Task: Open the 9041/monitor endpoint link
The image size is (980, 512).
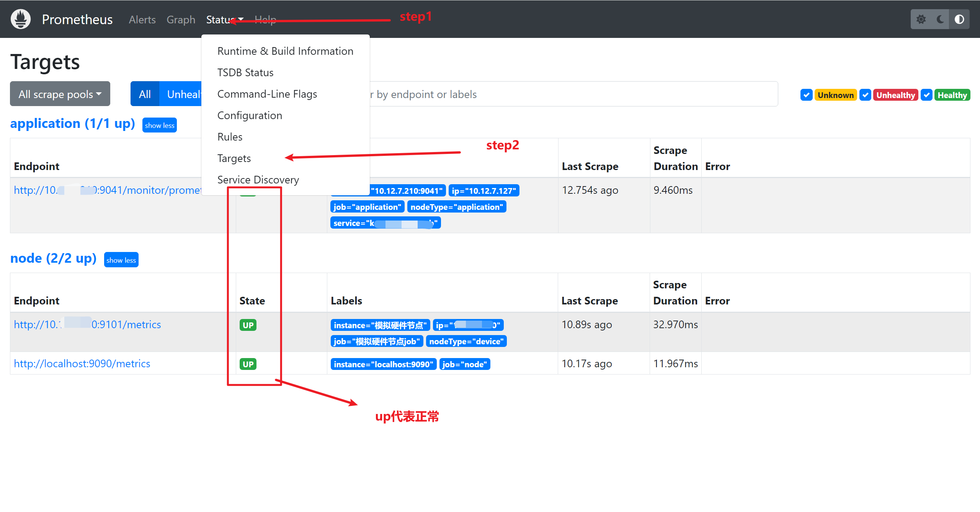Action: [x=108, y=190]
